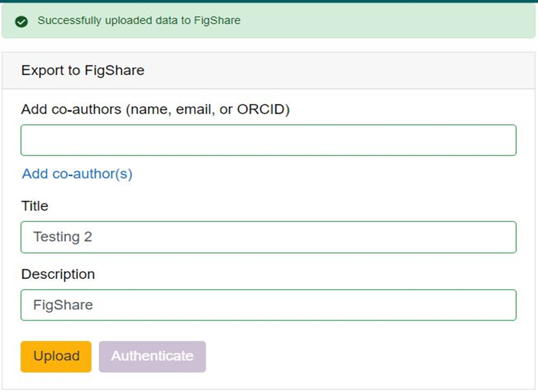This screenshot has height=392, width=538.
Task: Click the Description field label
Action: click(58, 274)
